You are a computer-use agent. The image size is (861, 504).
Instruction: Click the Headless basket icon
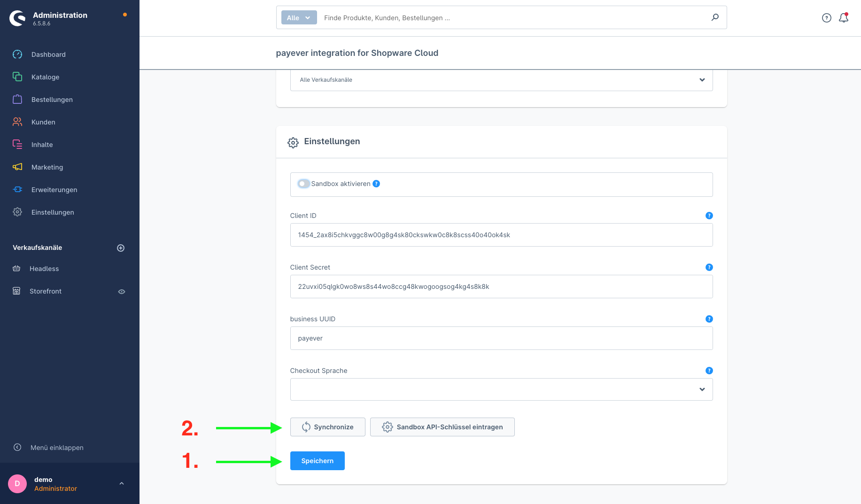tap(16, 268)
